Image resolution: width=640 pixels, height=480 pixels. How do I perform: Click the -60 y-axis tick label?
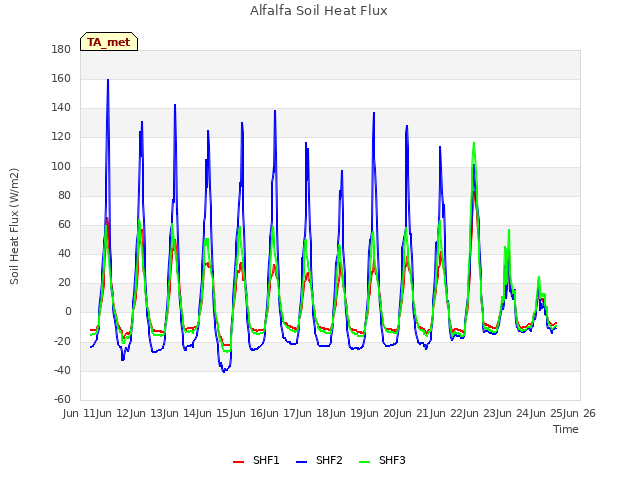point(62,399)
